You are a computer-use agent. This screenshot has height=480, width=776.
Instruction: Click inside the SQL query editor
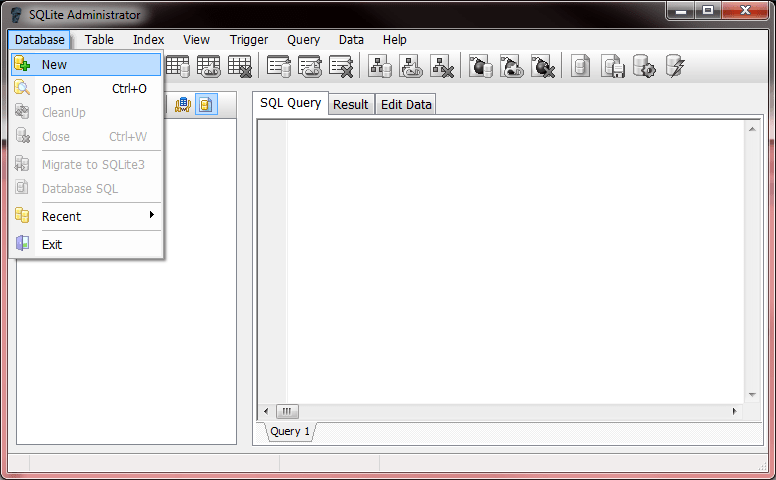[x=515, y=261]
